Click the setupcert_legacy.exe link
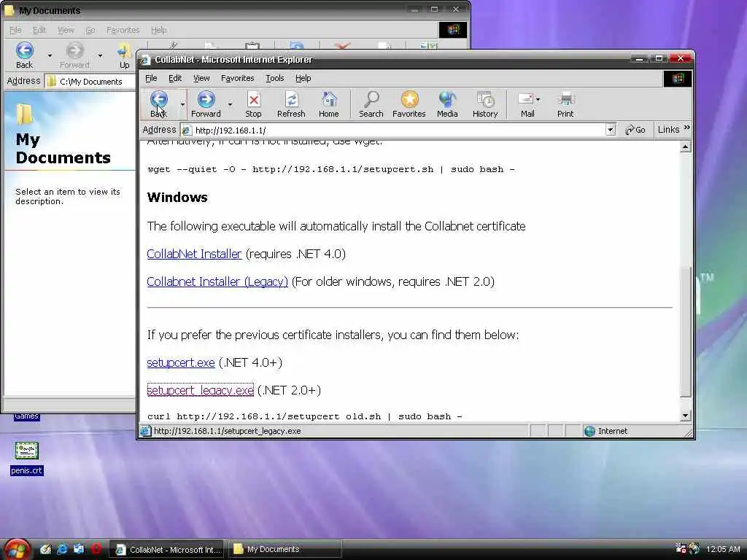The width and height of the screenshot is (747, 560). pos(201,390)
